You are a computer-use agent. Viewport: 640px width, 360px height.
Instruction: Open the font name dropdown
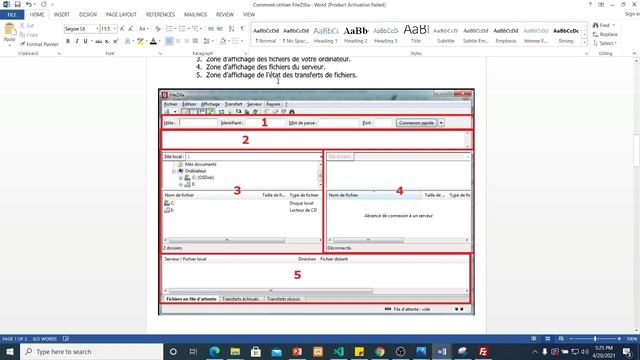tap(97, 29)
